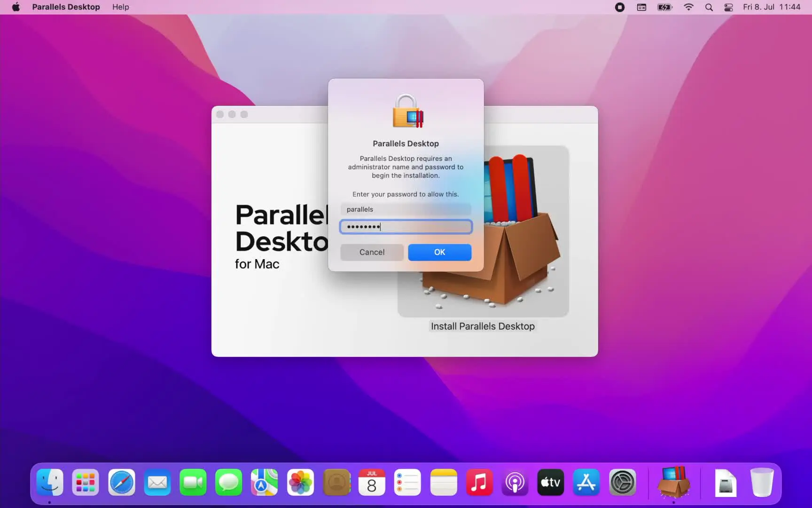Open Safari from the Dock

click(x=122, y=483)
